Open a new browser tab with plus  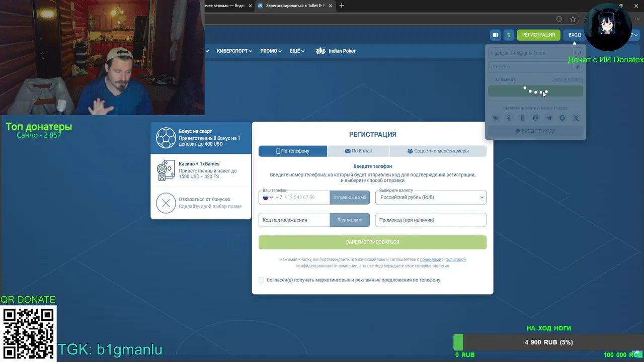(342, 6)
